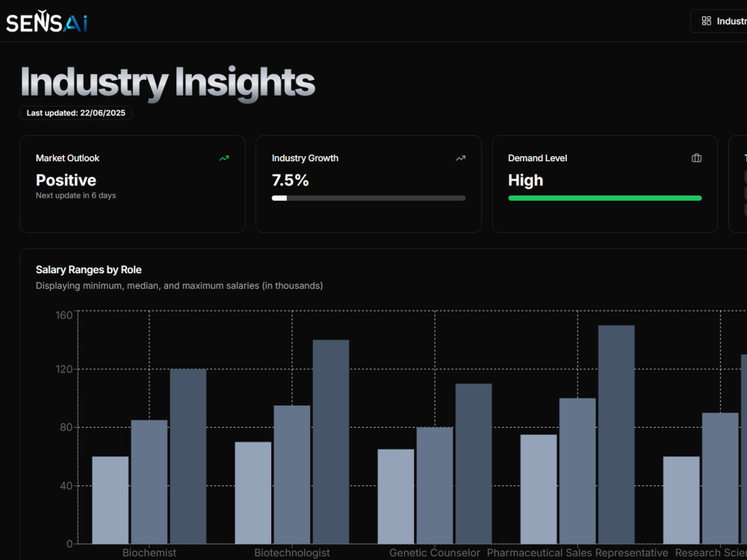This screenshot has width=747, height=560.
Task: Click the Research Scientist minimum salary bar
Action: tap(681, 500)
